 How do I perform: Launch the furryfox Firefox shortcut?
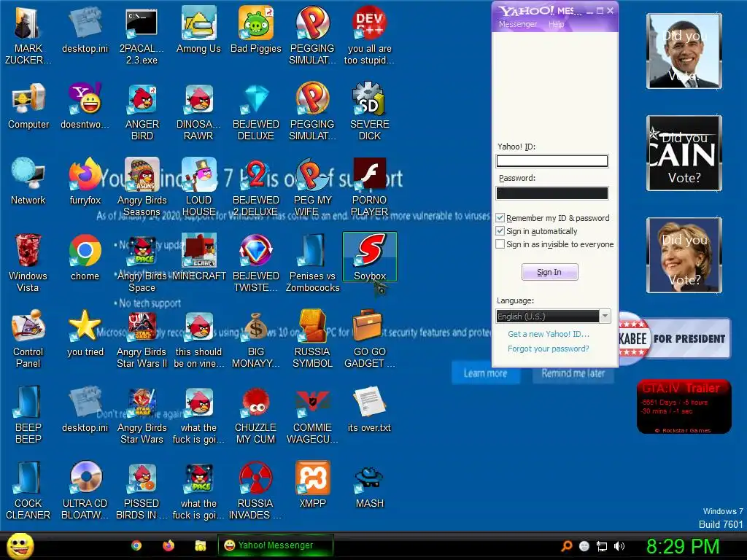[x=85, y=182]
